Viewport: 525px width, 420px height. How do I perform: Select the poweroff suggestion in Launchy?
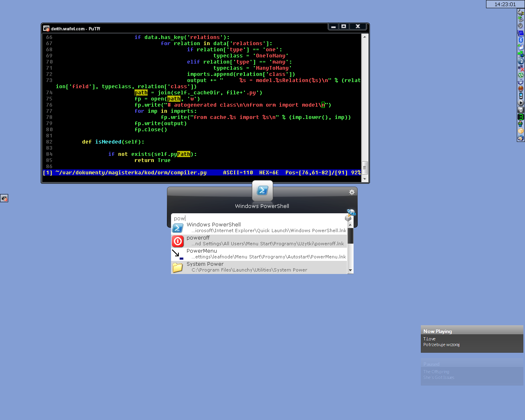[259, 241]
